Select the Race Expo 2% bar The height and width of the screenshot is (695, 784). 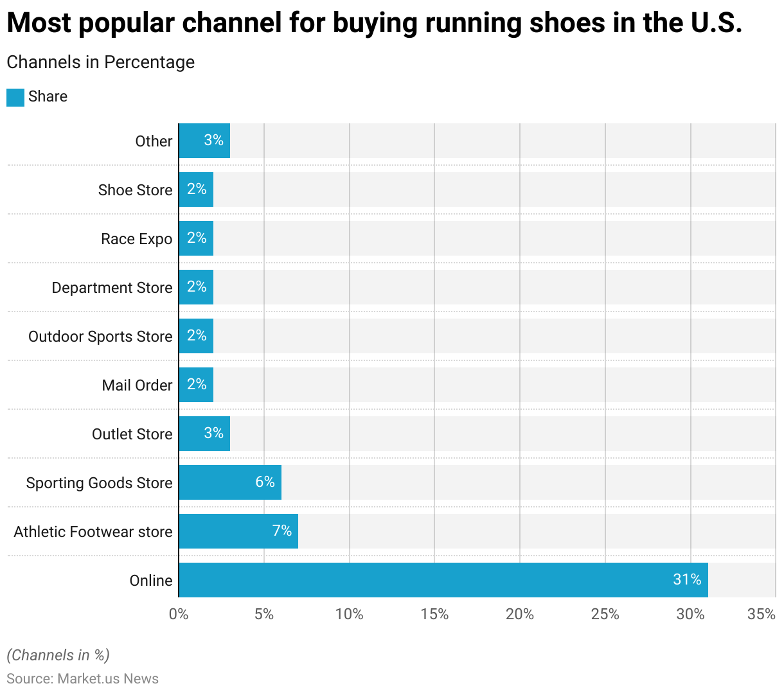click(x=196, y=238)
